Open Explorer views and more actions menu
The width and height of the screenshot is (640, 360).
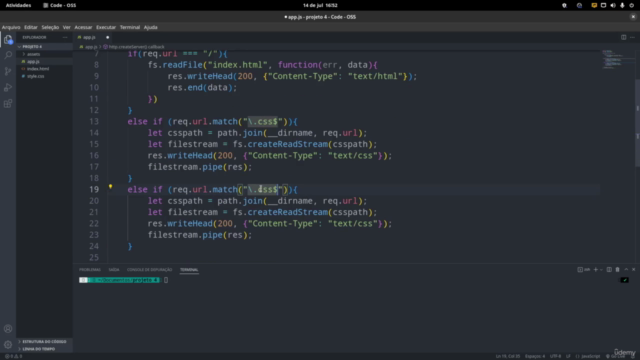point(65,37)
